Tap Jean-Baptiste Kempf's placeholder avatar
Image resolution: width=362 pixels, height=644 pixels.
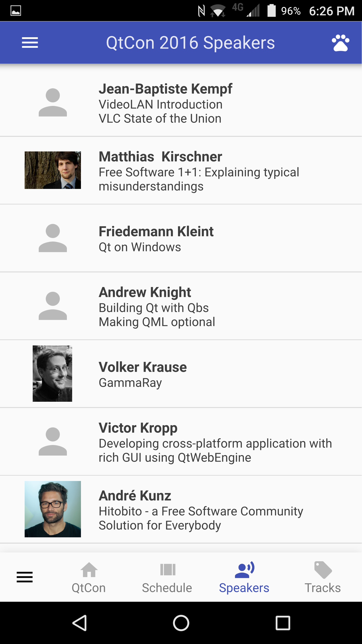coord(53,102)
